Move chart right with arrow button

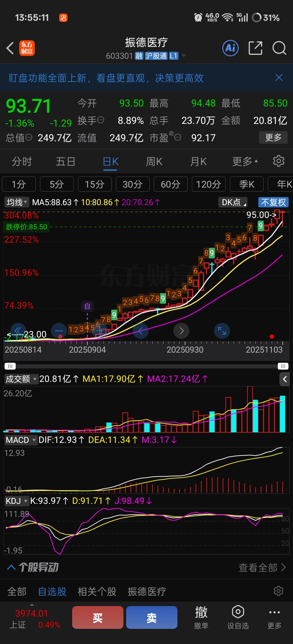point(181,331)
